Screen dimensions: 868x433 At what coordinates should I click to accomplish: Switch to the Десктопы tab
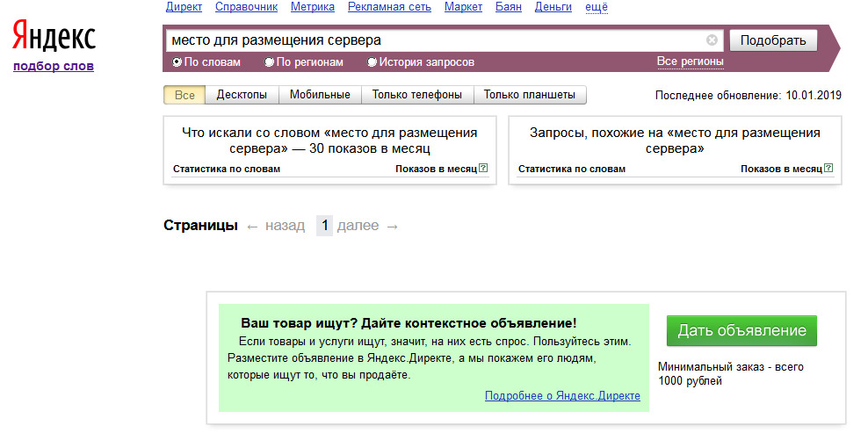click(242, 95)
